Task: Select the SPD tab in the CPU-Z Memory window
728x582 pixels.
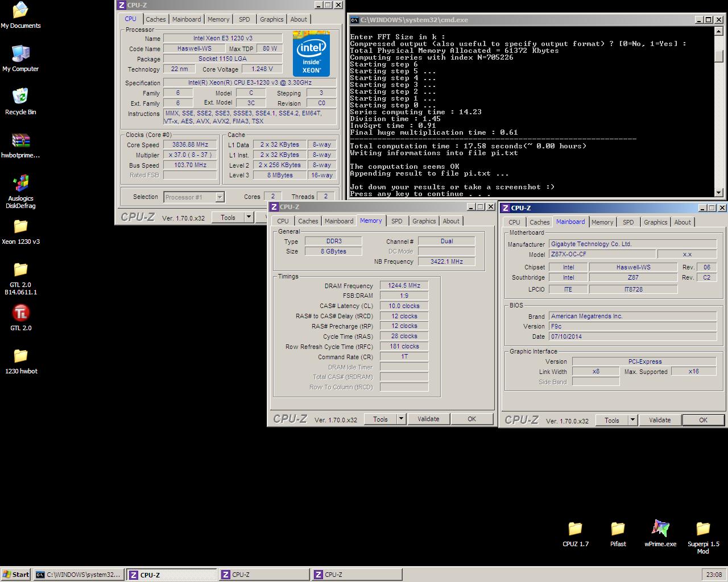Action: (396, 221)
